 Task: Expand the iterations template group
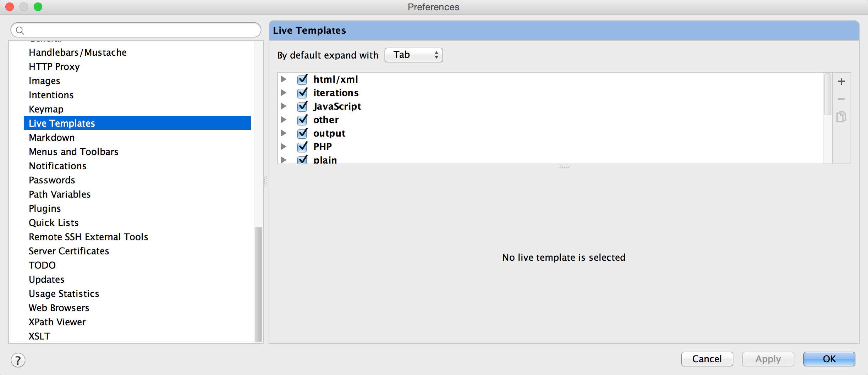pyautogui.click(x=284, y=93)
